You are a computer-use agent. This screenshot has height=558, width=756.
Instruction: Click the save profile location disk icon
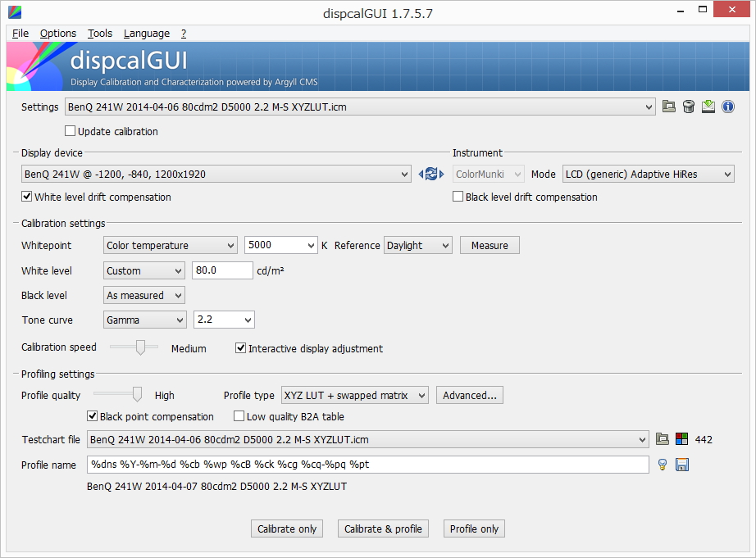click(681, 465)
